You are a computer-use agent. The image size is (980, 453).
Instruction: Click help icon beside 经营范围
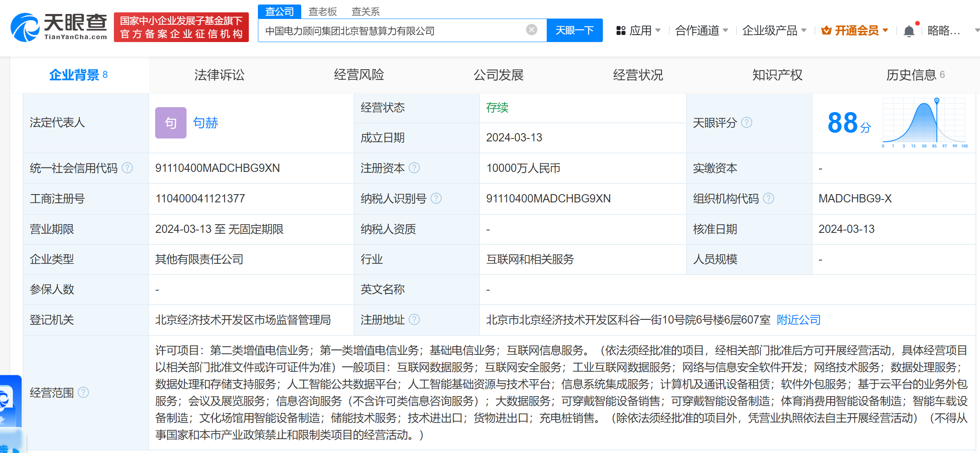(83, 392)
